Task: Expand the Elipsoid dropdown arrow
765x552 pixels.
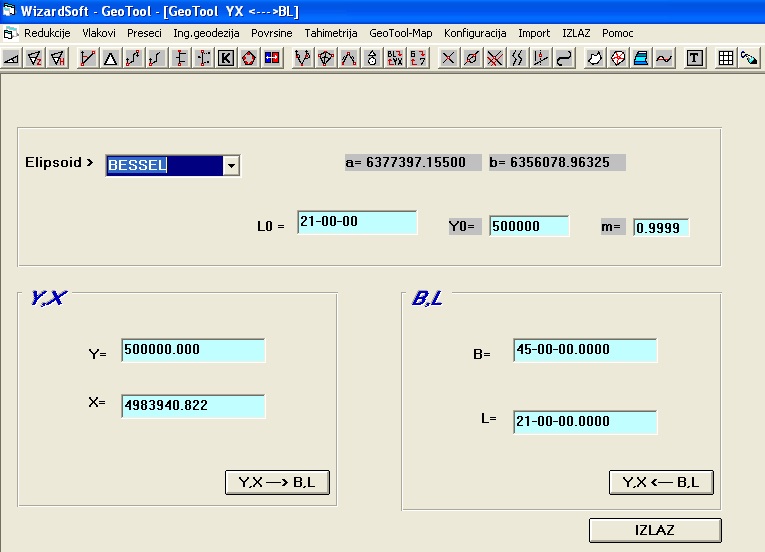Action: tap(231, 165)
